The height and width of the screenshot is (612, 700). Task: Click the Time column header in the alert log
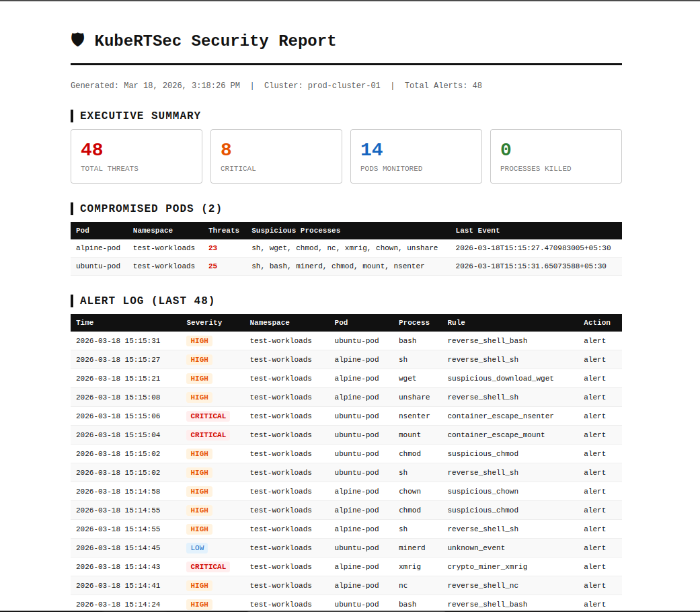point(85,322)
